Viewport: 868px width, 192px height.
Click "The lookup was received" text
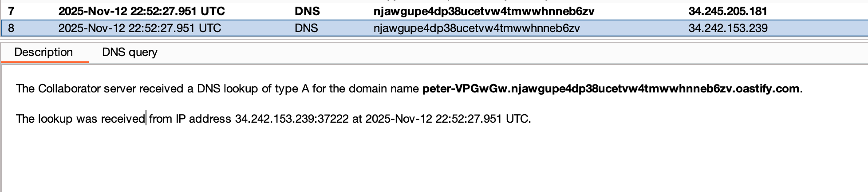80,119
